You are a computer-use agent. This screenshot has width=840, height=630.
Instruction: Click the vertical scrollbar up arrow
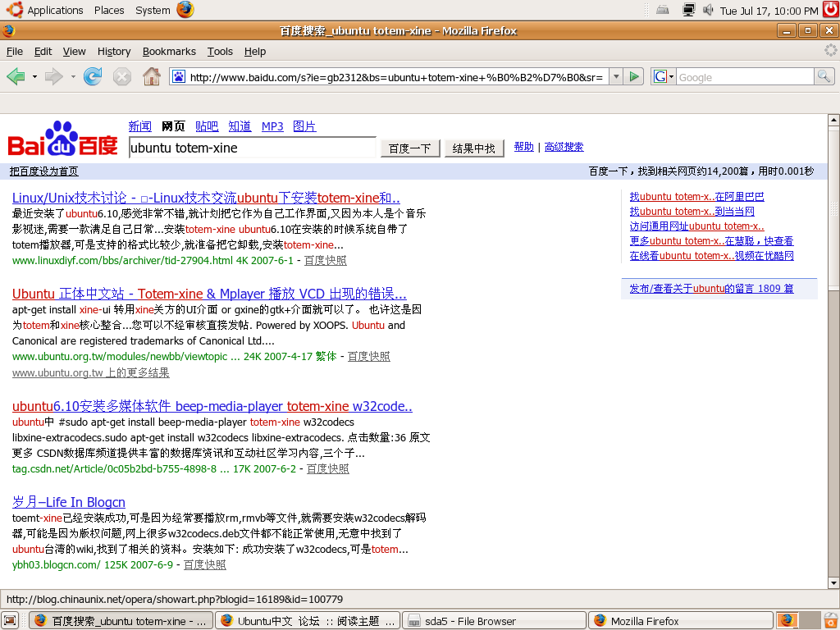[x=833, y=120]
